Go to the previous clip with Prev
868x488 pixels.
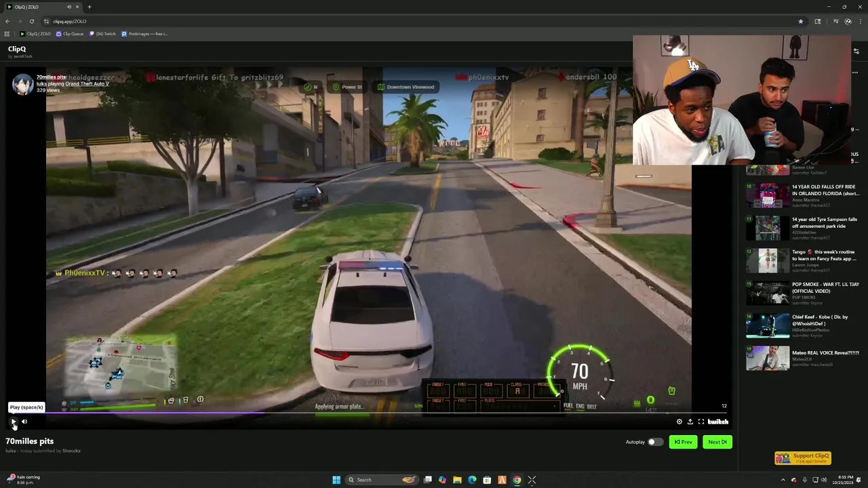coord(684,442)
